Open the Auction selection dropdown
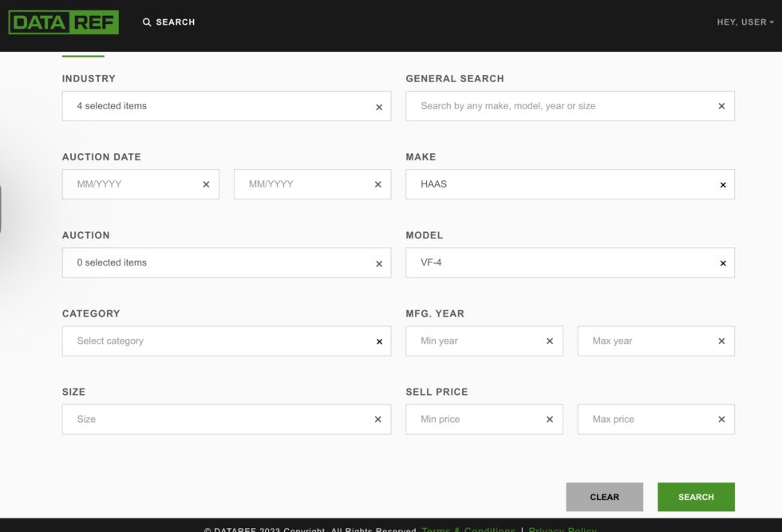This screenshot has height=532, width=782. pyautogui.click(x=199, y=262)
